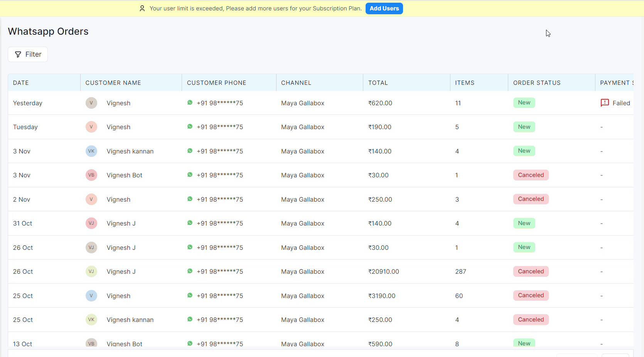Click WhatsApp icon in the ₹20910.00 order row
Image resolution: width=644 pixels, height=357 pixels.
point(190,271)
